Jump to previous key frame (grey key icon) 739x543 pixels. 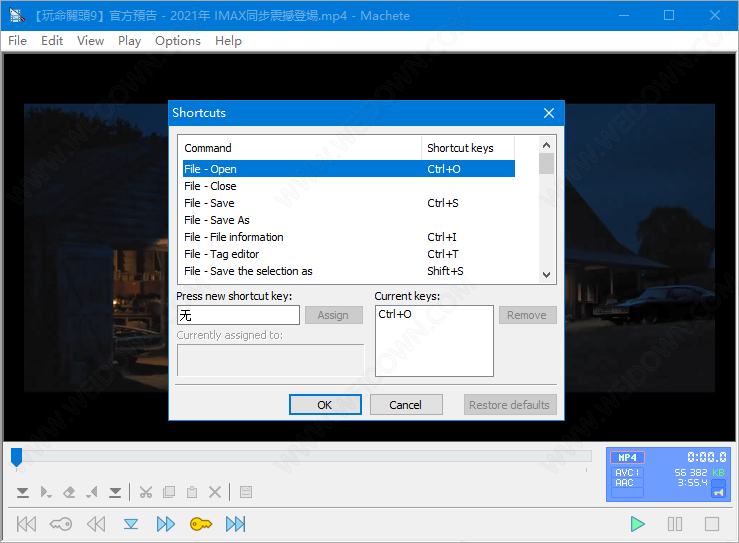pyautogui.click(x=61, y=524)
